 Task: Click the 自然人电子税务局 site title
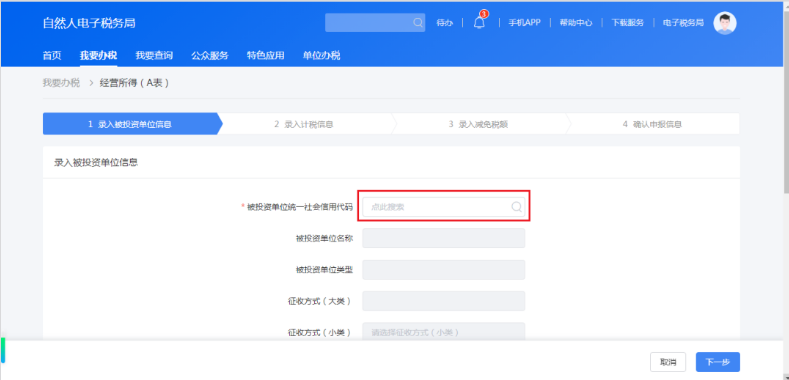coord(89,23)
